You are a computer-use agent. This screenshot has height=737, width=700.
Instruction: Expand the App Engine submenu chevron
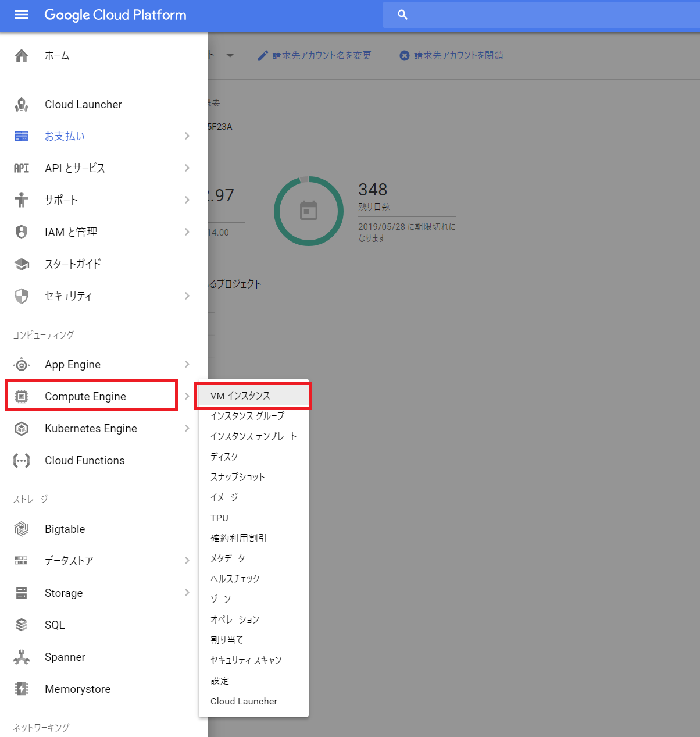coord(187,365)
